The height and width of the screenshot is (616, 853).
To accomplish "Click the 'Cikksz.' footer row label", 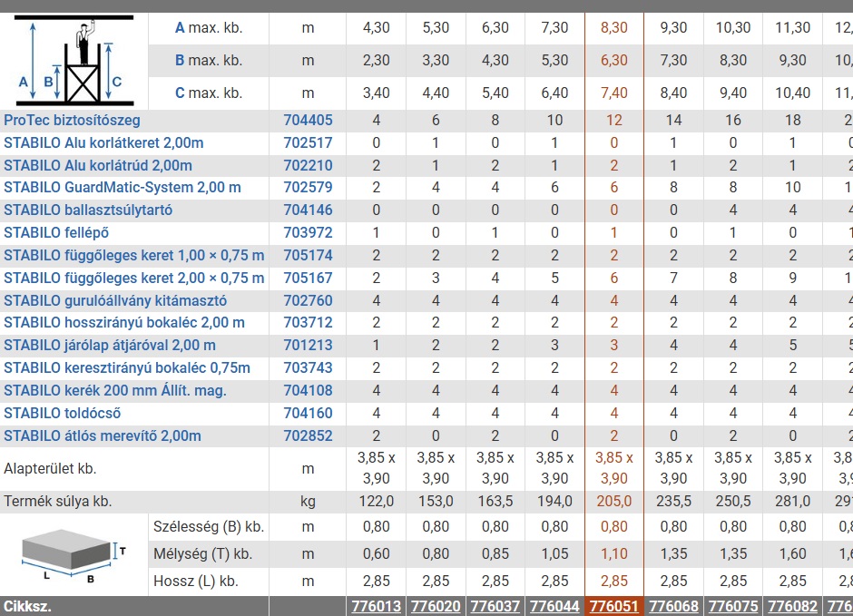I will (26, 606).
